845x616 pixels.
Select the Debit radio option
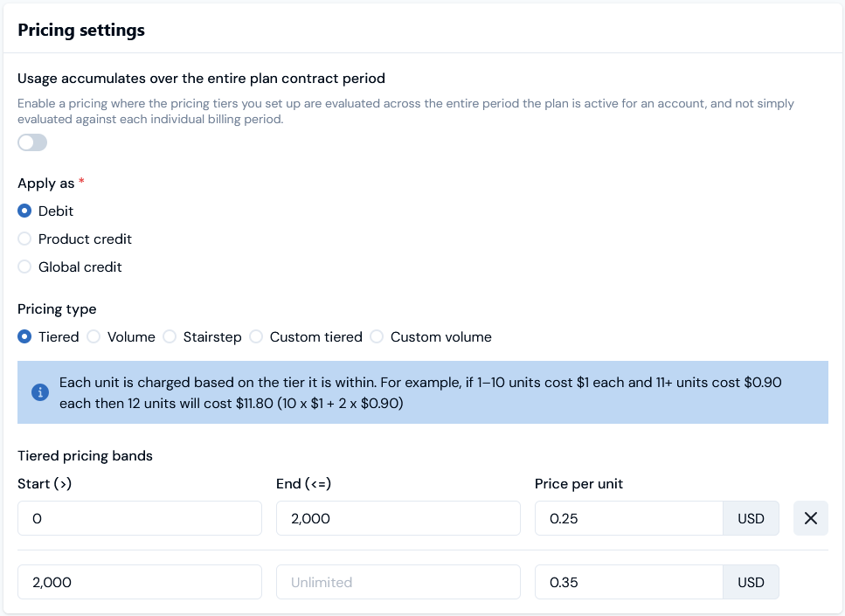24,211
